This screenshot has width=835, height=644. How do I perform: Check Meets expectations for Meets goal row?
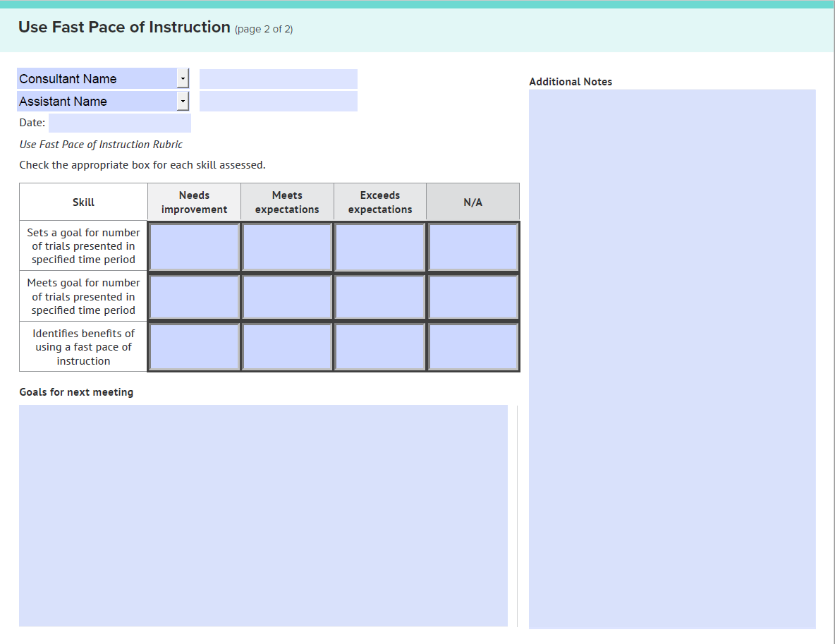click(x=287, y=297)
